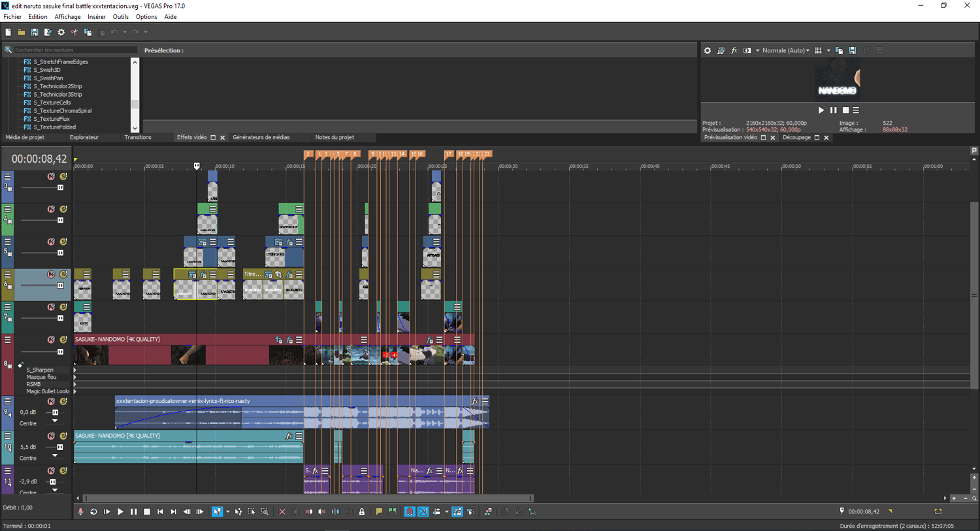Adjust track 9 volume slider

55,413
